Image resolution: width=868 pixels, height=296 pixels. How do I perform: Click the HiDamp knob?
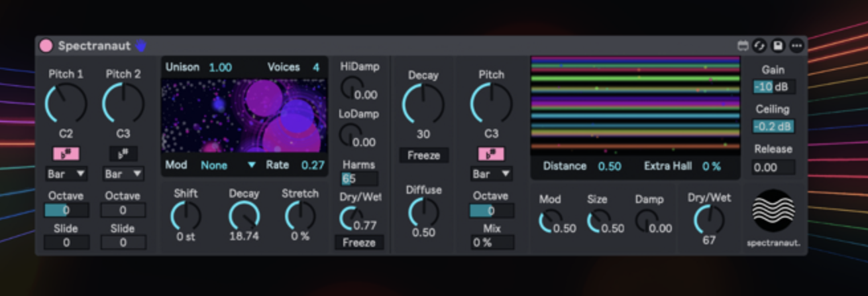pyautogui.click(x=351, y=88)
